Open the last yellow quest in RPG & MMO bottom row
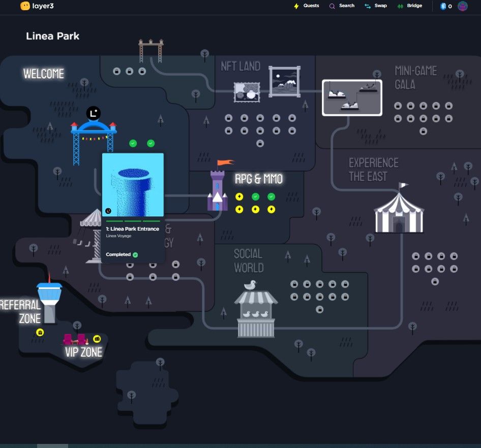Image resolution: width=481 pixels, height=448 pixels. pos(271,209)
